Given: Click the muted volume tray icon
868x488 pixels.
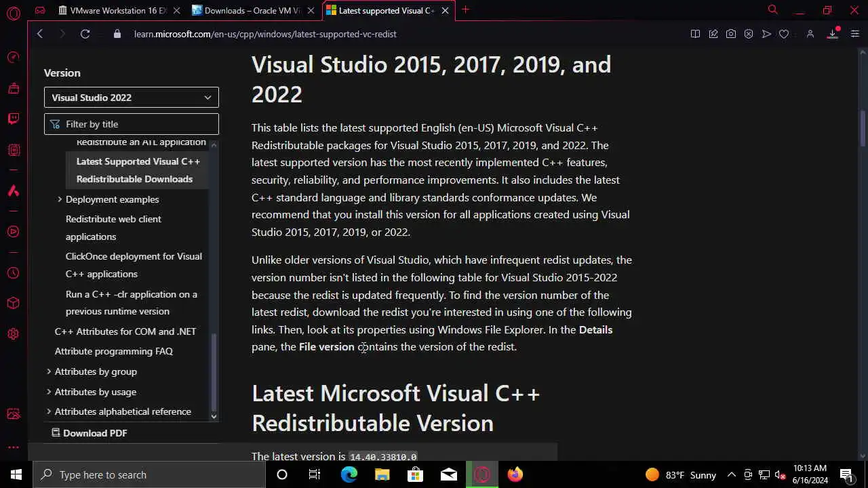Looking at the screenshot, I should click(781, 474).
